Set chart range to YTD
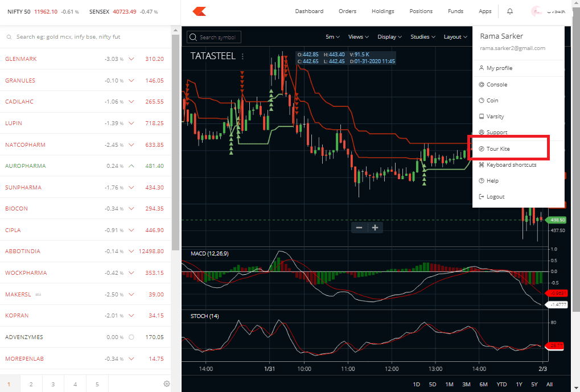 (501, 385)
